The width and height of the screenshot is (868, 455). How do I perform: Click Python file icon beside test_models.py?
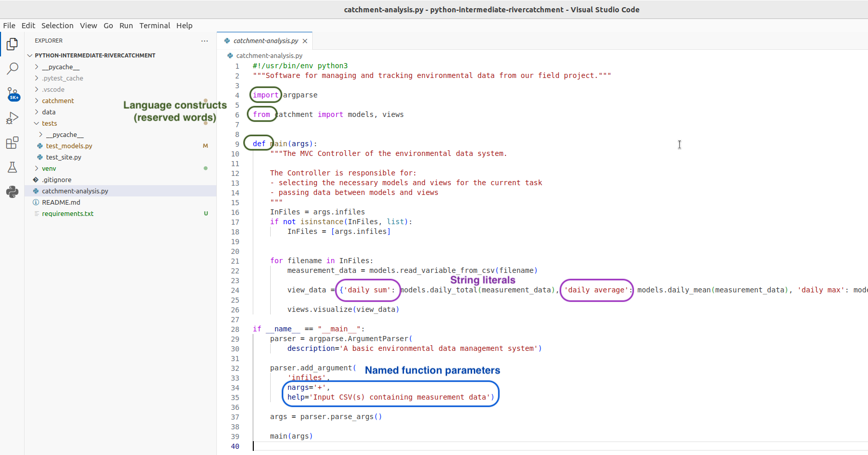point(40,146)
